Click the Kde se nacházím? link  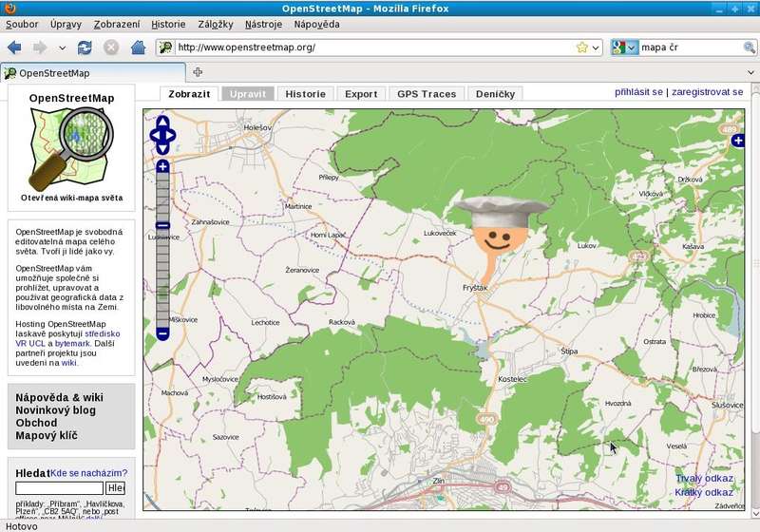tap(89, 473)
